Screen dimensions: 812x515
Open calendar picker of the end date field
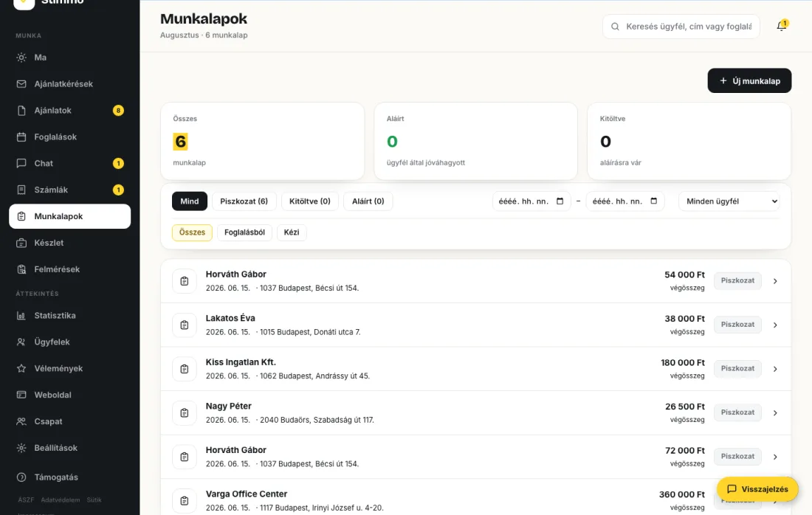[653, 201]
